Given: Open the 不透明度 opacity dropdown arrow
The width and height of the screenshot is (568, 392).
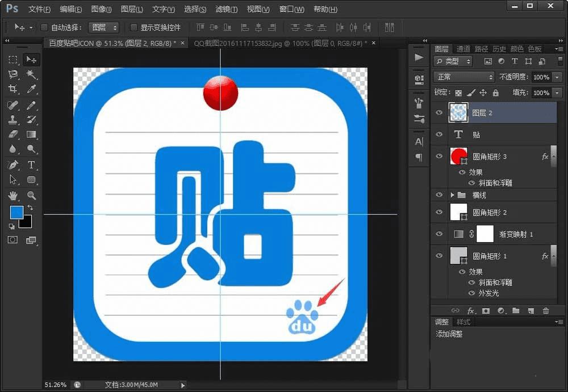Looking at the screenshot, I should (x=557, y=77).
